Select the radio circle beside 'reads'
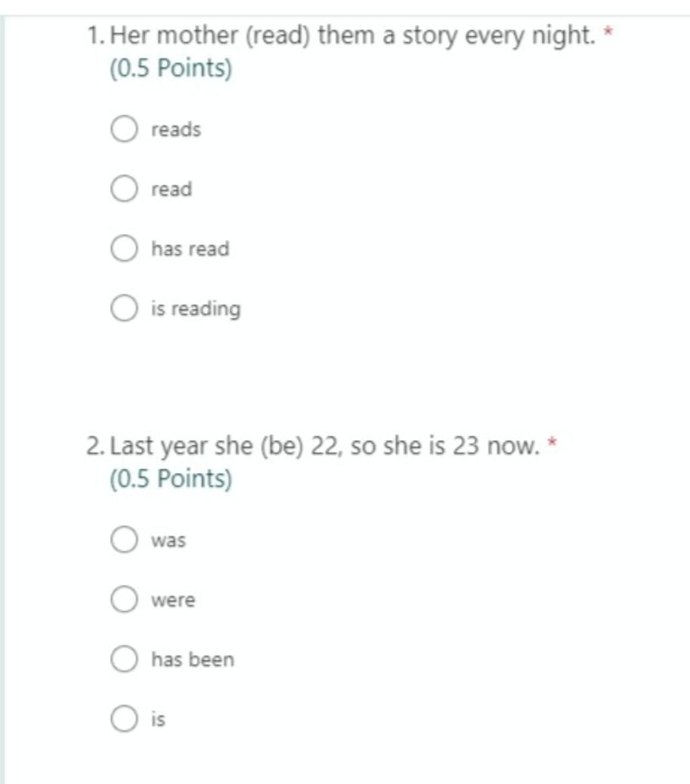 click(x=124, y=129)
